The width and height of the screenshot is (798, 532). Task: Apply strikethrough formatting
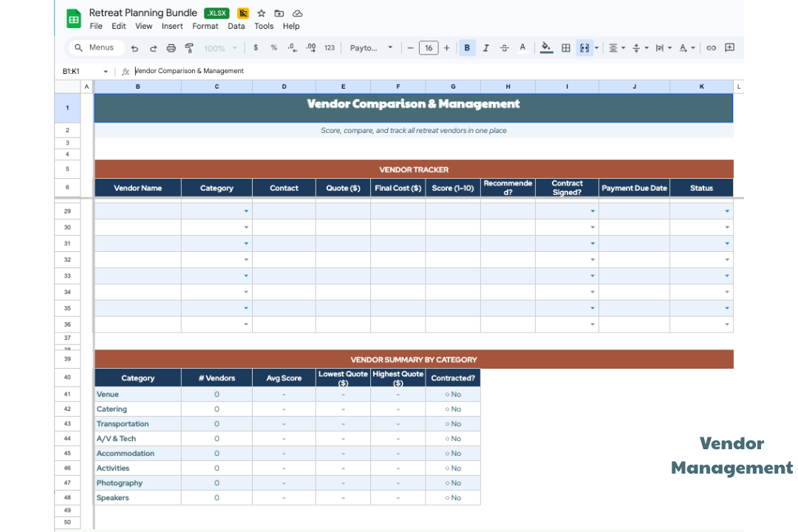(x=504, y=47)
